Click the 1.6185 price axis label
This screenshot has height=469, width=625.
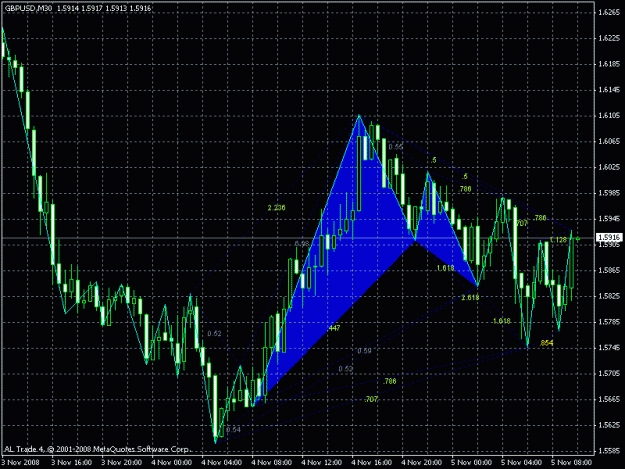[609, 64]
